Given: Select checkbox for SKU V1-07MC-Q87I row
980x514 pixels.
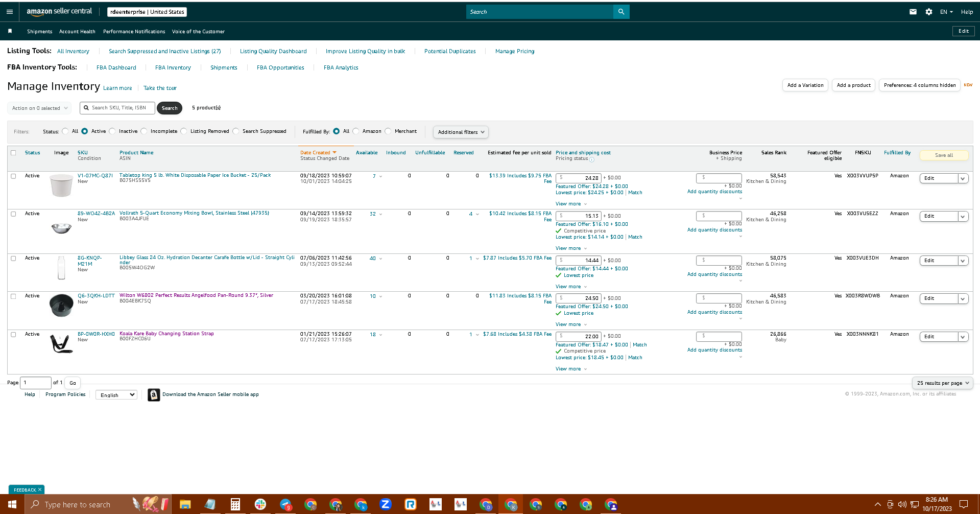Looking at the screenshot, I should 13,176.
